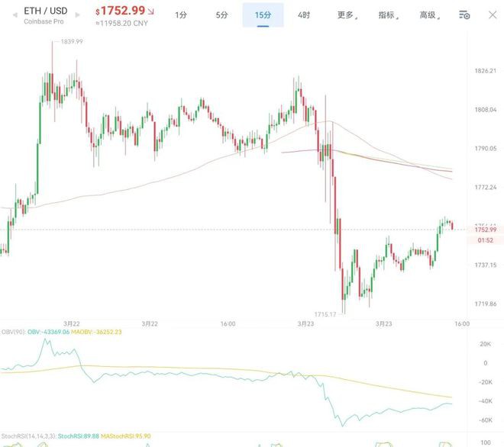Screen dimensions: 504x447
Task: Select the 5分 timeframe
Action: click(221, 15)
